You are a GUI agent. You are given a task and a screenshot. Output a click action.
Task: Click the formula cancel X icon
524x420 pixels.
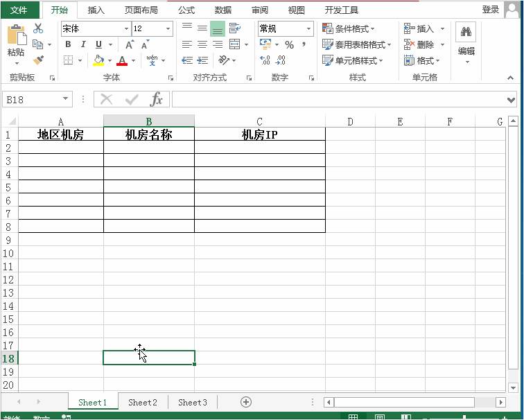click(x=106, y=99)
